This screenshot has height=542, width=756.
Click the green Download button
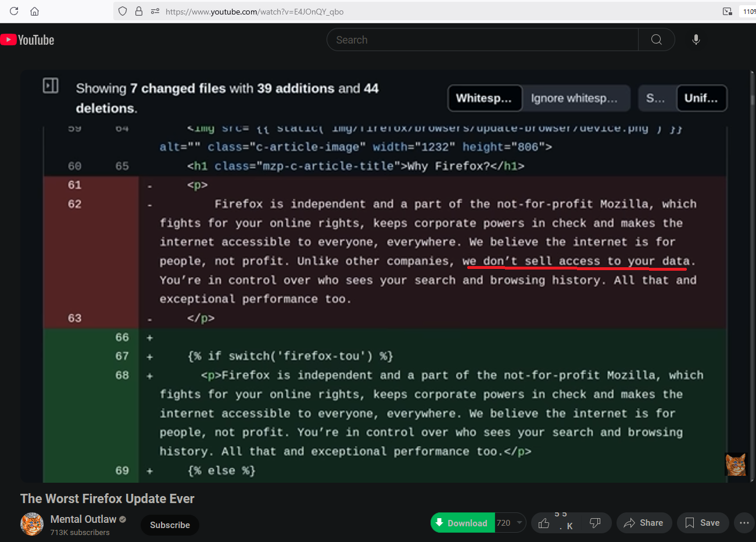coord(463,523)
